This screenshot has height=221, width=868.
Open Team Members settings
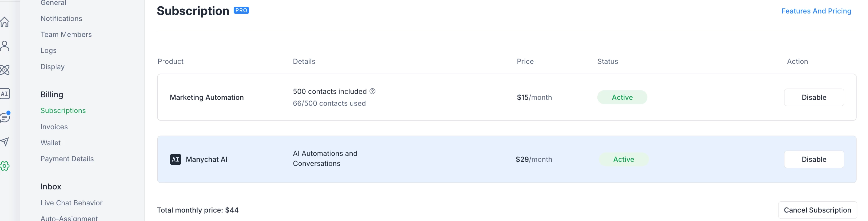[x=66, y=34]
